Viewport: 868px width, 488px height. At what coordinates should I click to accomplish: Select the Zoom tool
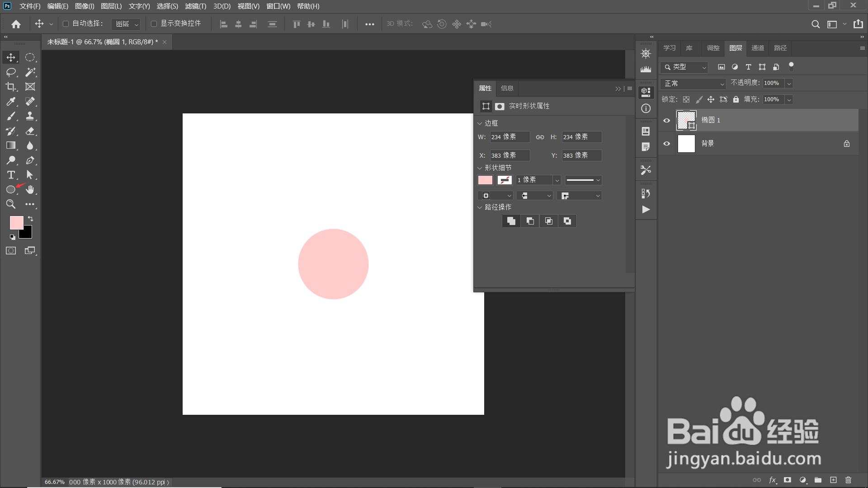pos(11,204)
